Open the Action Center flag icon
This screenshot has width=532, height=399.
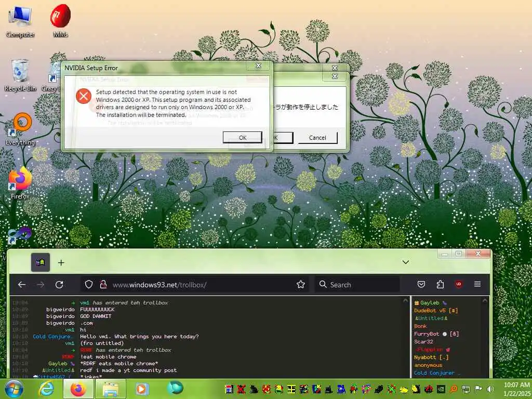tap(478, 389)
